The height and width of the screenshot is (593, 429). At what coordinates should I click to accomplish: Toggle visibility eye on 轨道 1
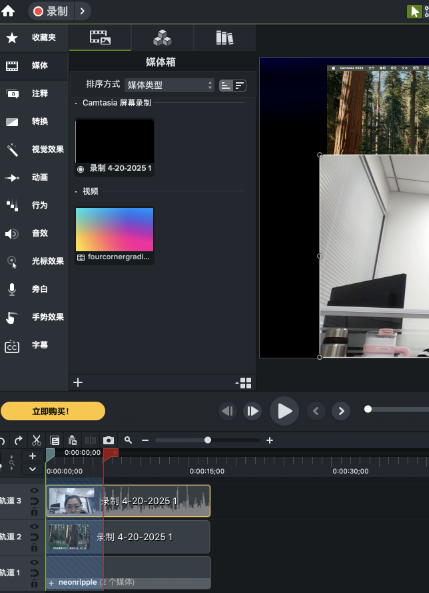(34, 562)
